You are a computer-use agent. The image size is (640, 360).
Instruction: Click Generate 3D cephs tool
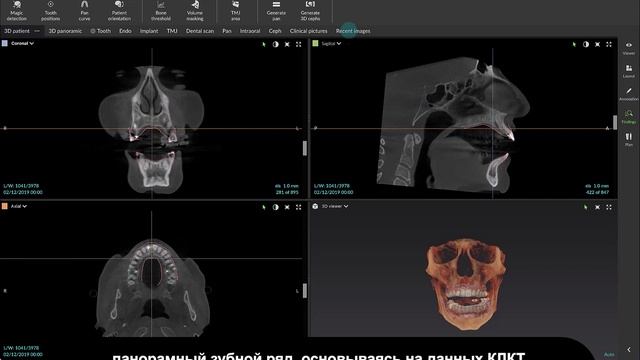pyautogui.click(x=310, y=11)
